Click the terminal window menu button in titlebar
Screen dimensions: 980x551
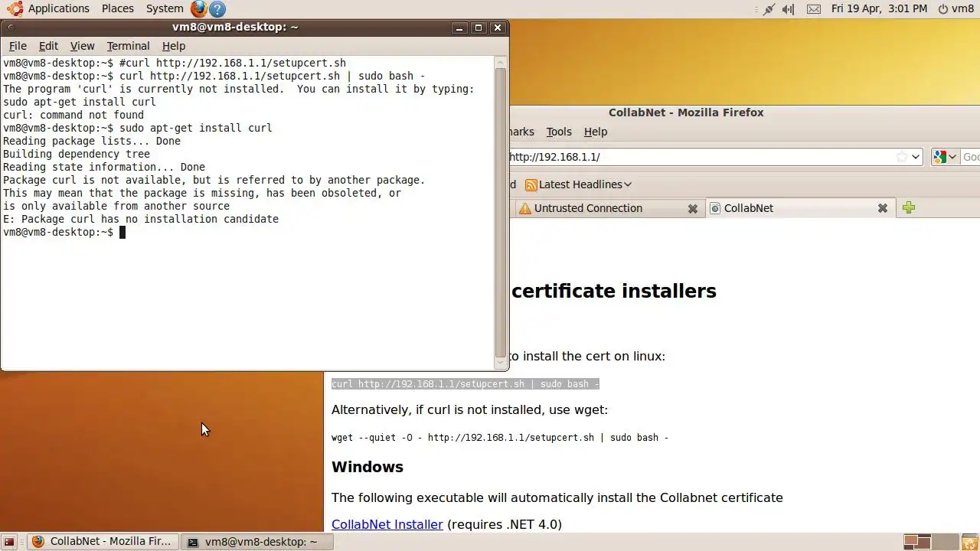click(x=11, y=28)
